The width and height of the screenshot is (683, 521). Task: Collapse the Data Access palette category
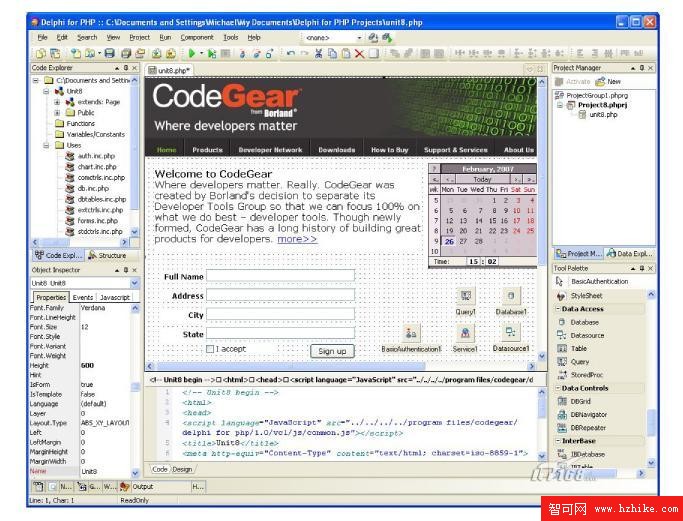click(558, 309)
